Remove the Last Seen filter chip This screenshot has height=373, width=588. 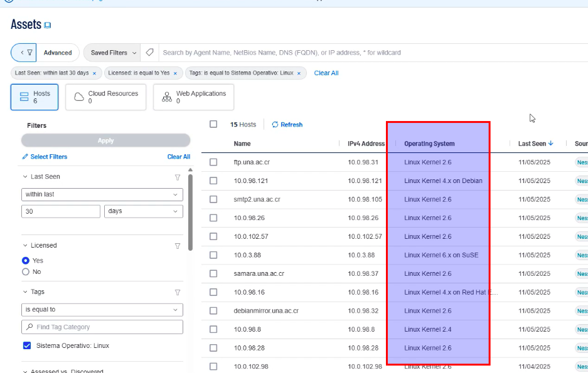(x=94, y=73)
